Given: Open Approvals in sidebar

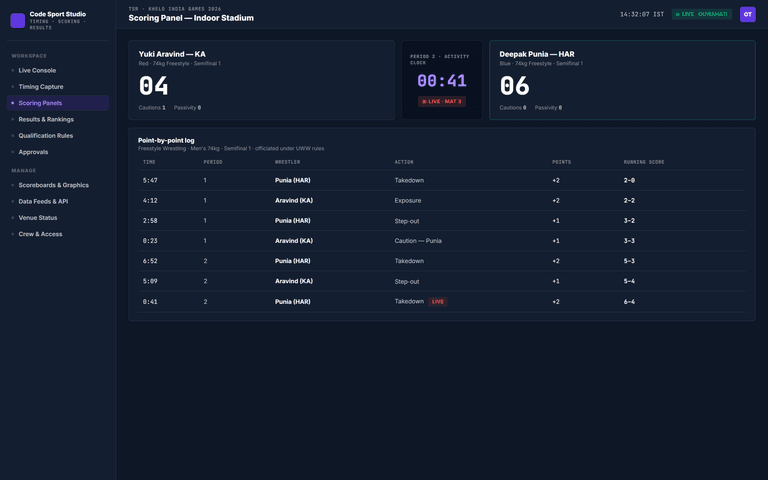Looking at the screenshot, I should pyautogui.click(x=58, y=152).
